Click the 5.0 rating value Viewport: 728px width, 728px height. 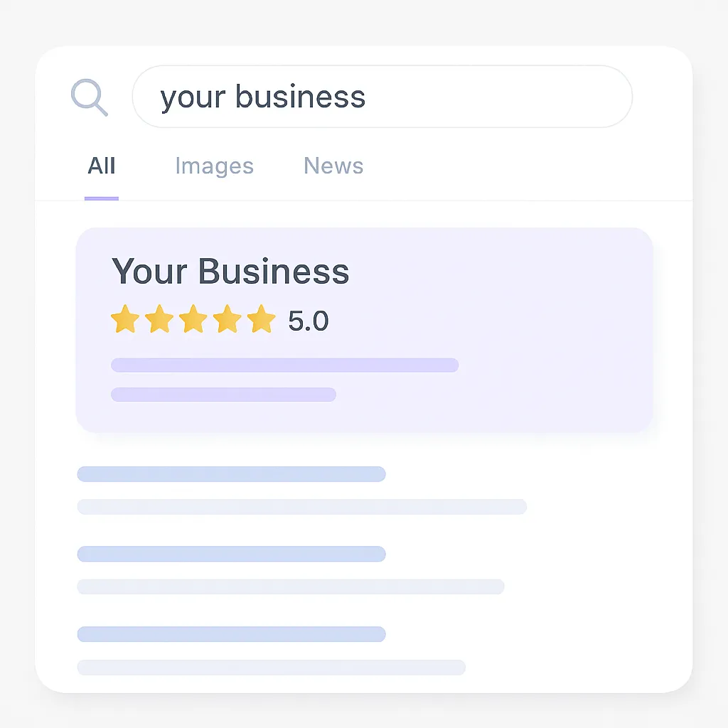[308, 321]
